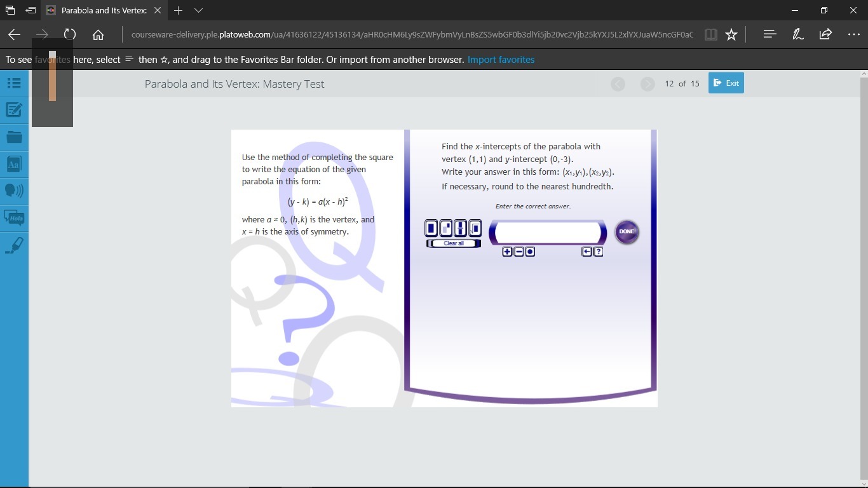Image resolution: width=868 pixels, height=488 pixels.
Task: Refresh the current page
Action: [70, 34]
